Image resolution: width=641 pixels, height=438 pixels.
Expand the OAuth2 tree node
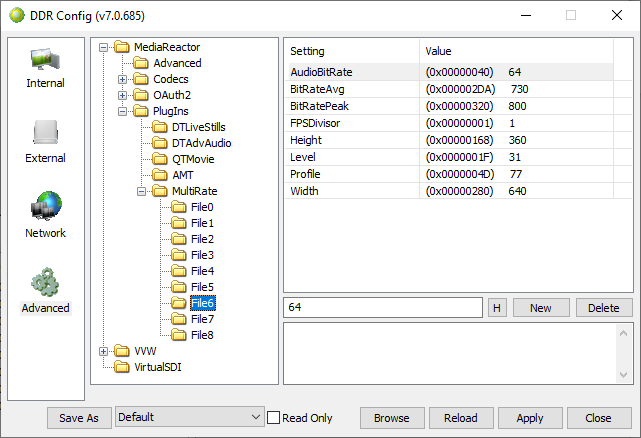pos(122,95)
